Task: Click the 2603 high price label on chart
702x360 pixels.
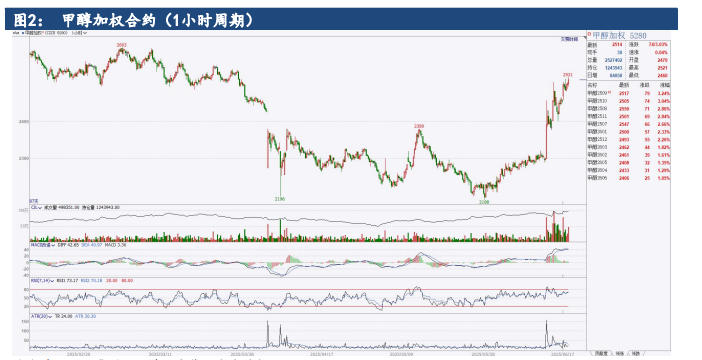Action: (x=121, y=45)
